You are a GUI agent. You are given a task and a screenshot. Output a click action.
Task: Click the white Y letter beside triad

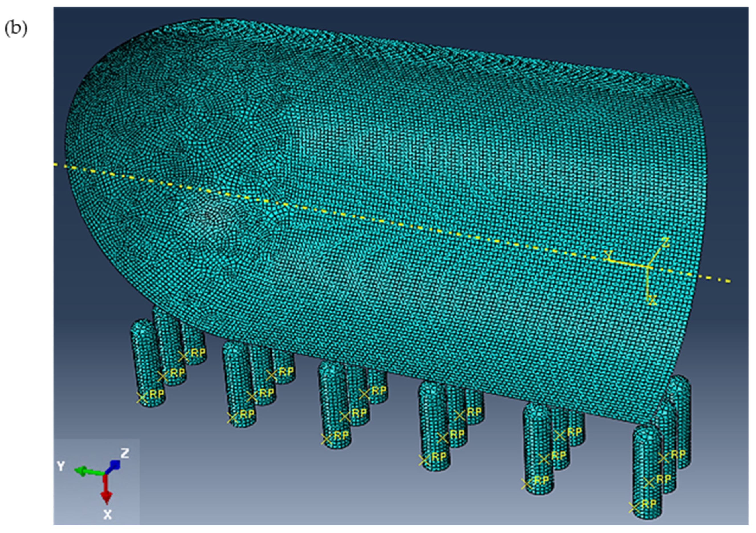coord(61,466)
